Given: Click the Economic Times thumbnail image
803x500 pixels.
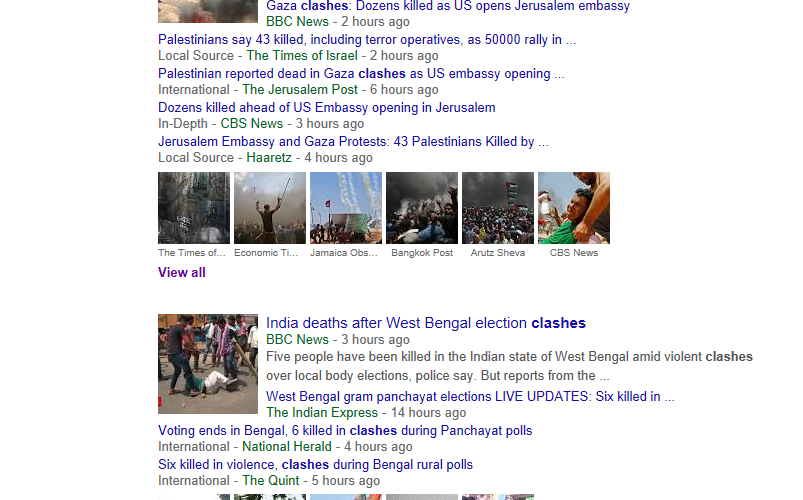Looking at the screenshot, I should point(270,208).
